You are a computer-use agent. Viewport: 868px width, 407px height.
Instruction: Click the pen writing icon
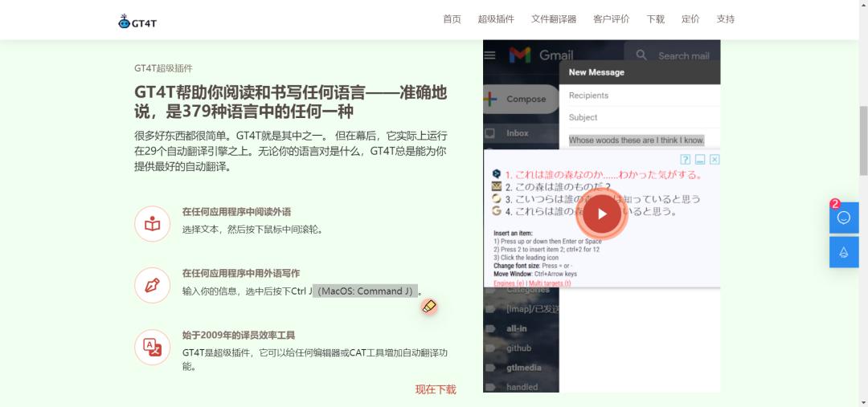[x=152, y=285]
